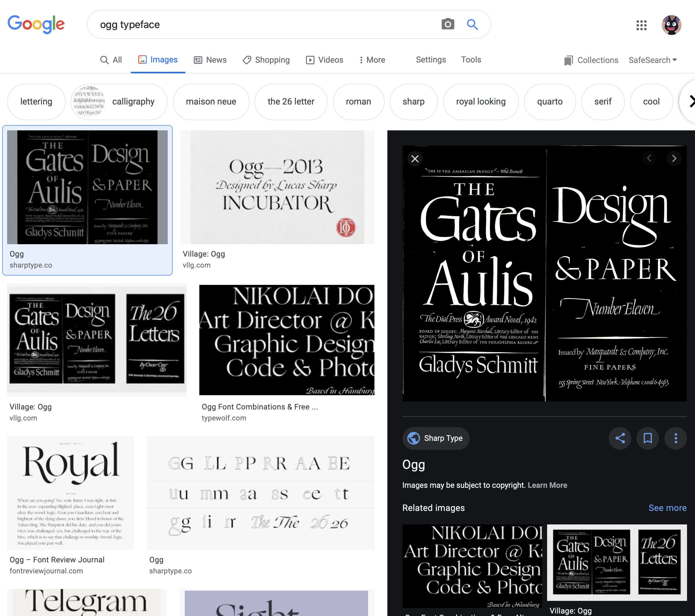Filter results by royal looking chip
This screenshot has height=616, width=695.
481,102
